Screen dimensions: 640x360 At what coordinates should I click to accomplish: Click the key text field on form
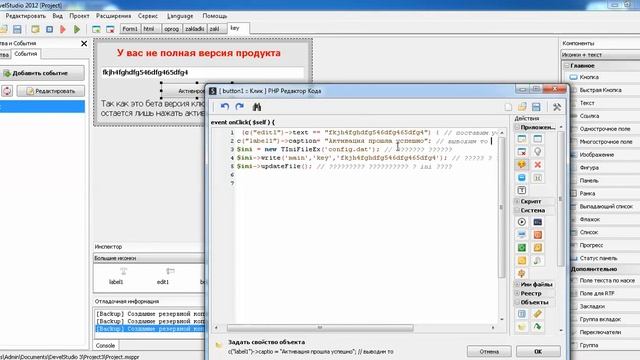pyautogui.click(x=202, y=72)
